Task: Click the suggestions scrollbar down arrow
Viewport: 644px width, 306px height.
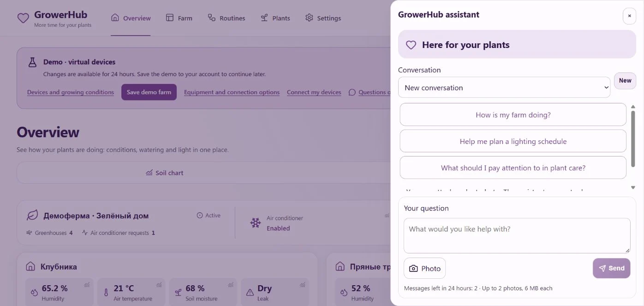Action: tap(633, 187)
